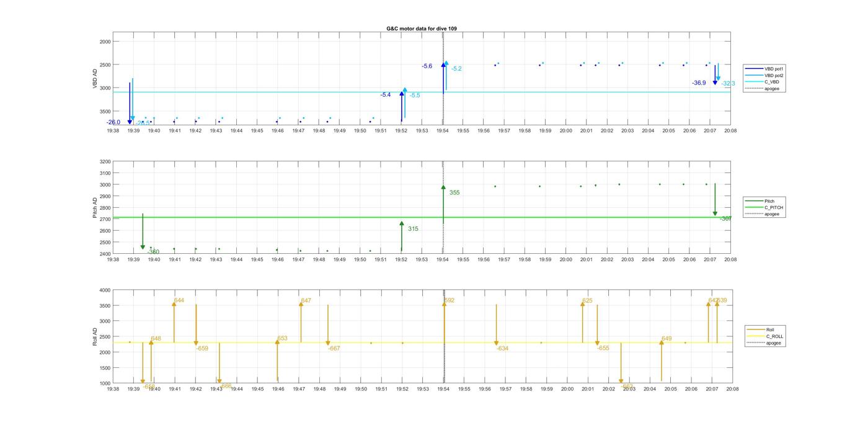Viewport: 868px width, 430px height.
Task: Click the "Roll AD" y-axis label
Action: tap(95, 337)
